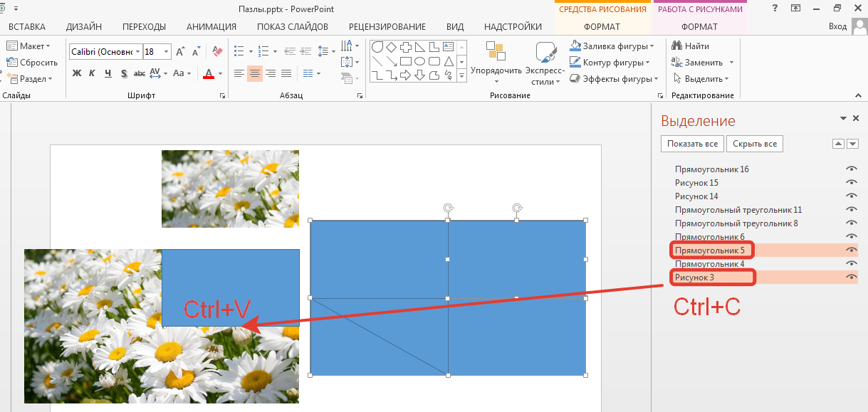Pick the text box shape in gallery
The image size is (868, 412).
(449, 47)
